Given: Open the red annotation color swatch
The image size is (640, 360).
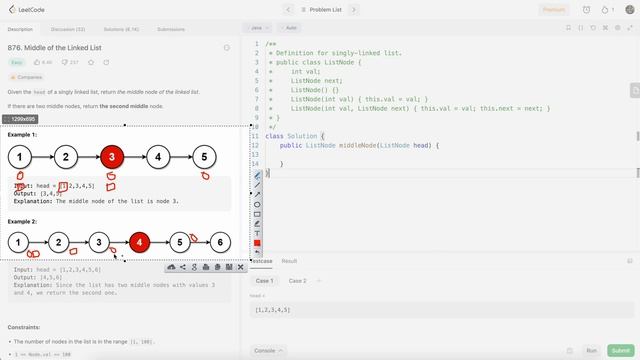Looking at the screenshot, I should coord(257,243).
